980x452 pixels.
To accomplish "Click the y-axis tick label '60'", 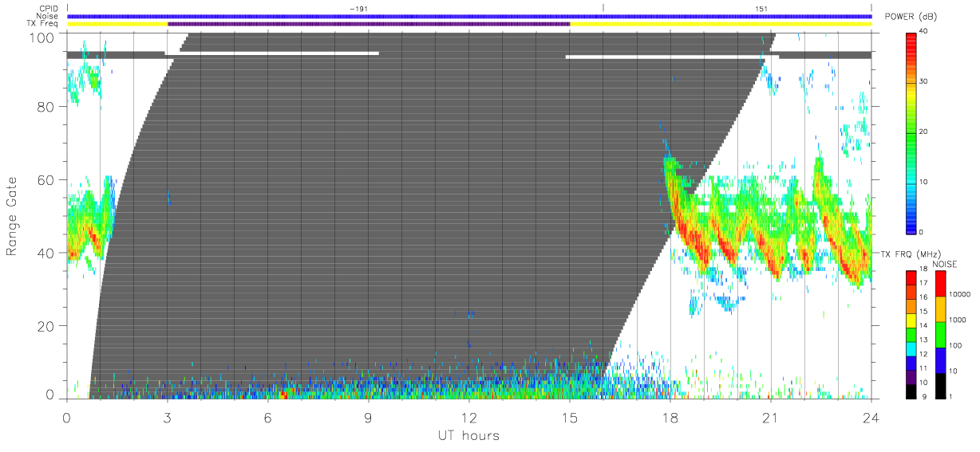I will [x=45, y=180].
